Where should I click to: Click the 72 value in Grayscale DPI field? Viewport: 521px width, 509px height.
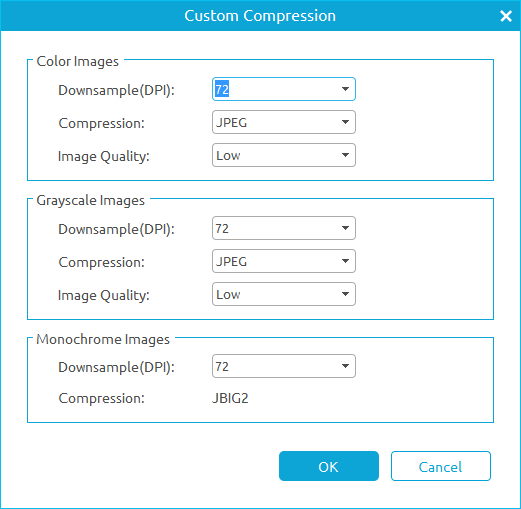pyautogui.click(x=222, y=228)
